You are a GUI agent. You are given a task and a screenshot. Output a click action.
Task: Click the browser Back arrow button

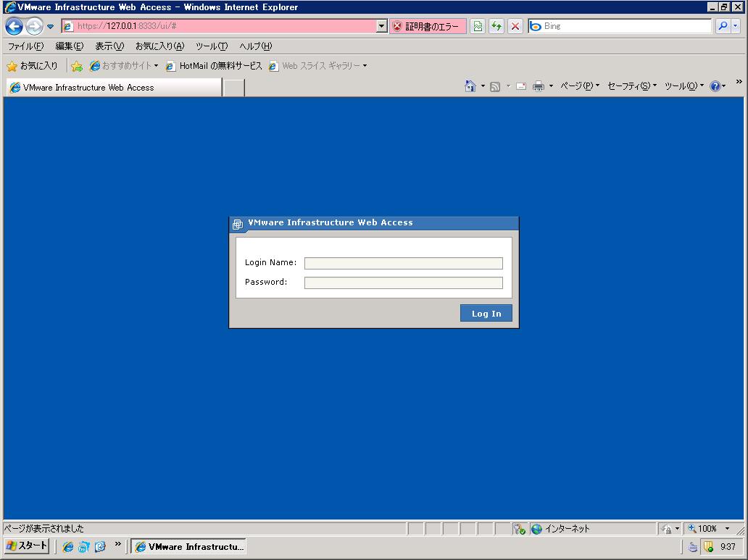coord(14,26)
